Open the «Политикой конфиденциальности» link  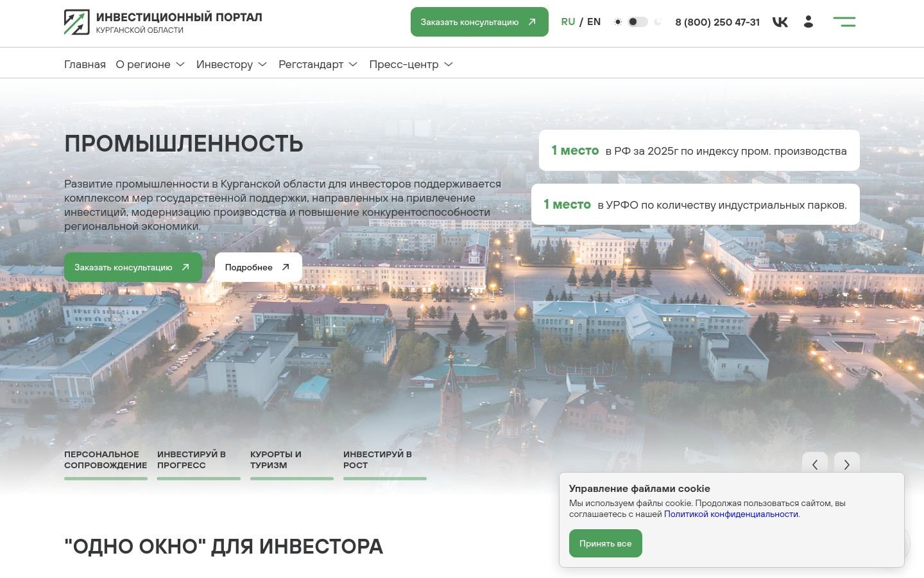[731, 514]
